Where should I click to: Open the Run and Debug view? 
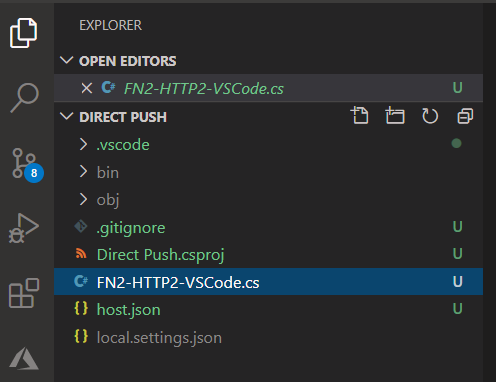(x=24, y=228)
